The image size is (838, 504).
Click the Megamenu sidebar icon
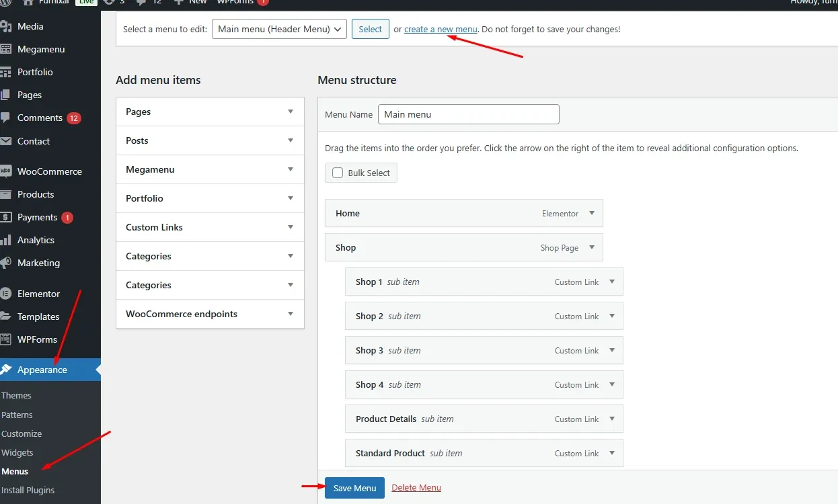click(6, 49)
